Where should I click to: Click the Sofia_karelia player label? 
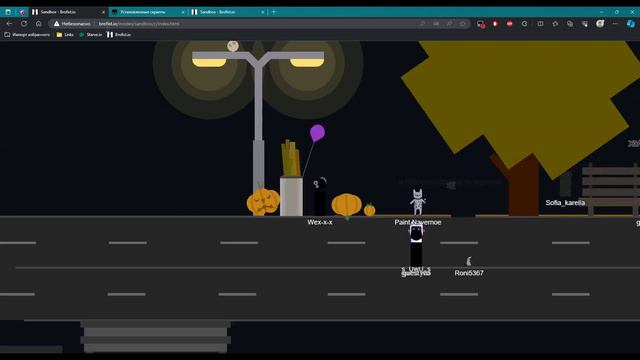pyautogui.click(x=565, y=203)
